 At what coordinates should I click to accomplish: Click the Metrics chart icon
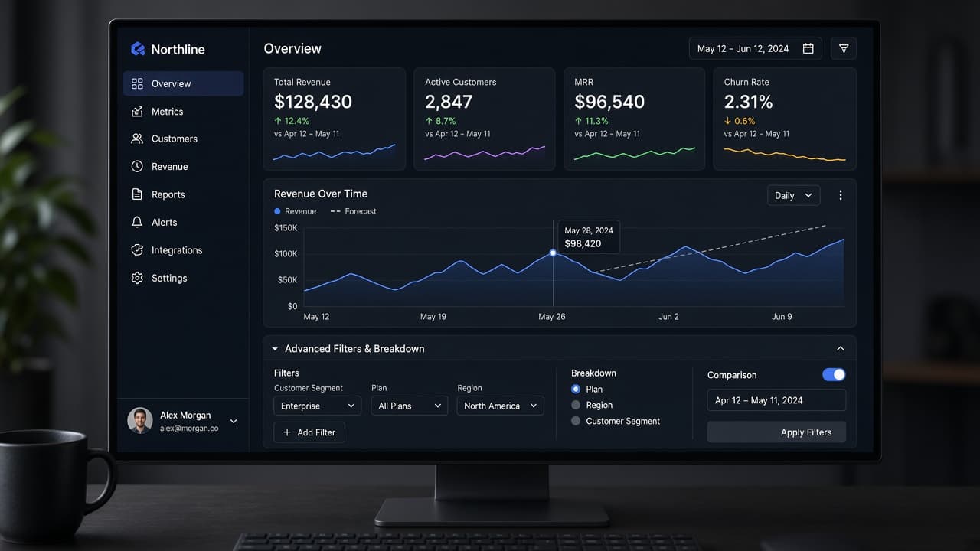137,112
